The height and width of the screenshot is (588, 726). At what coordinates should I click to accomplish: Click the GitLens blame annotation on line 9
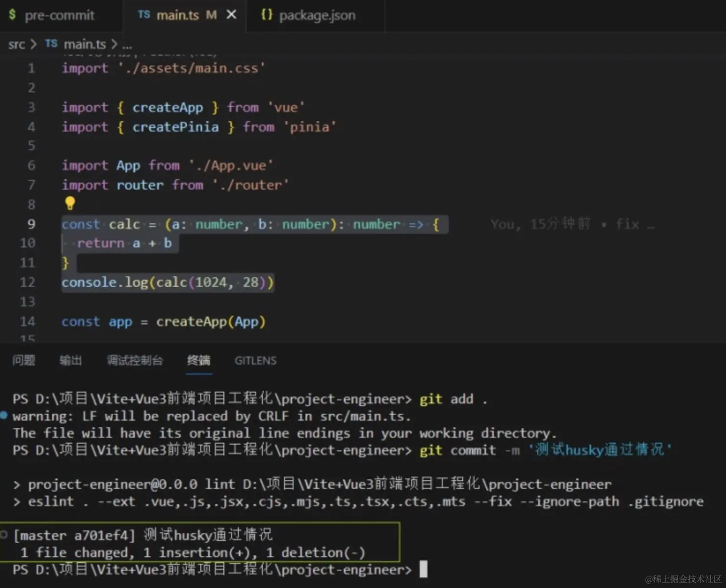point(572,224)
